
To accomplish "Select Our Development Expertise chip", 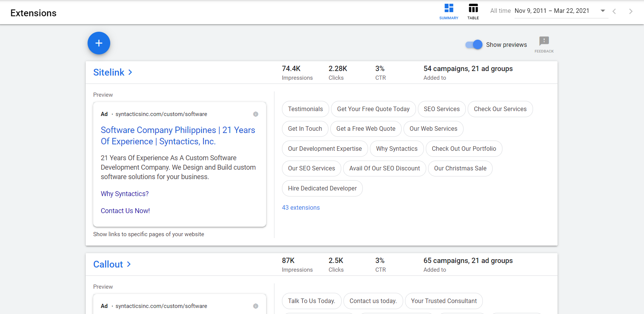I will click(325, 149).
